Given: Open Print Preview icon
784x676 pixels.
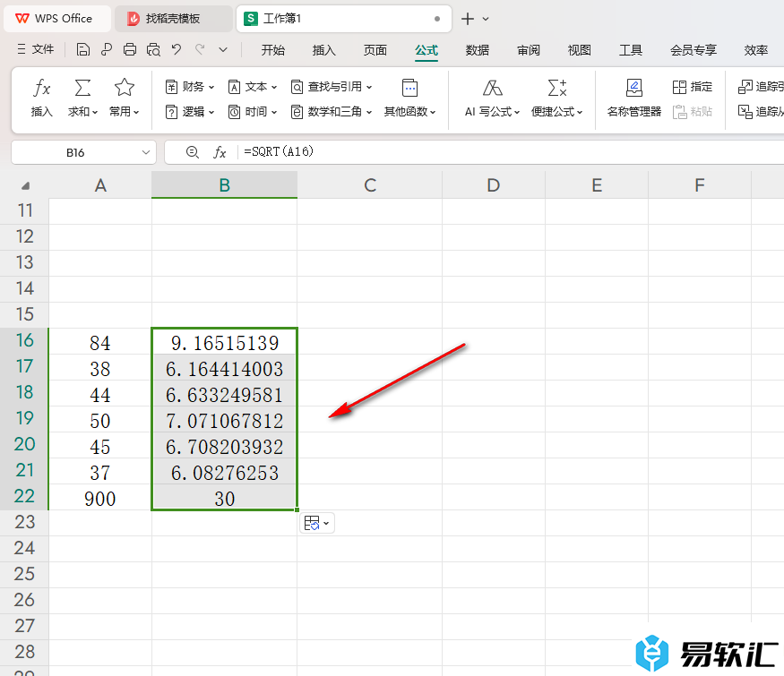Looking at the screenshot, I should [x=153, y=49].
